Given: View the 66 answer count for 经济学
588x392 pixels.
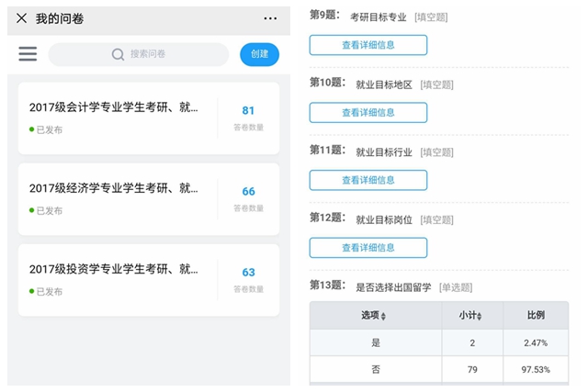Looking at the screenshot, I should click(248, 192).
